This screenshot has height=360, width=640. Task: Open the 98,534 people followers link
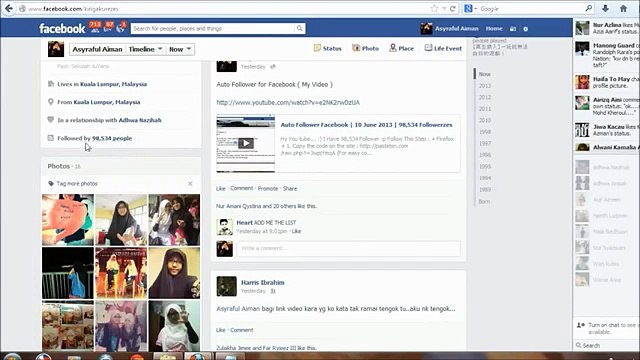(x=112, y=138)
